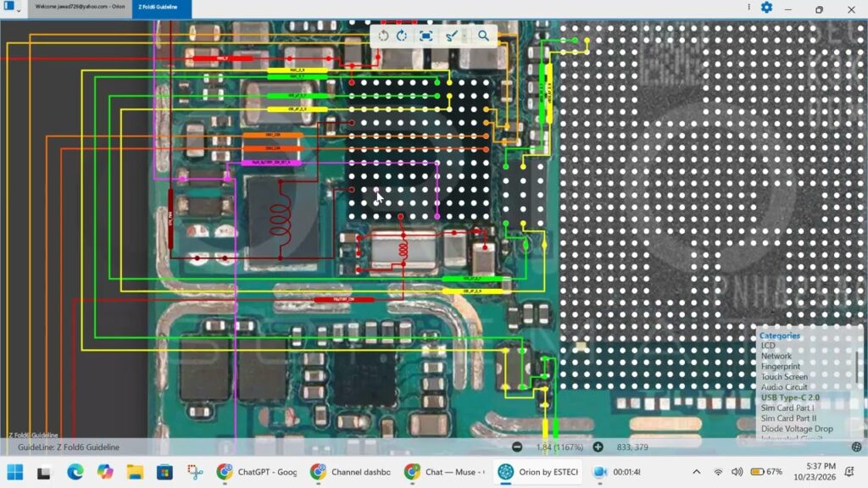Switch to the Welcome Orion tab
The width and height of the screenshot is (868, 488).
coord(80,8)
